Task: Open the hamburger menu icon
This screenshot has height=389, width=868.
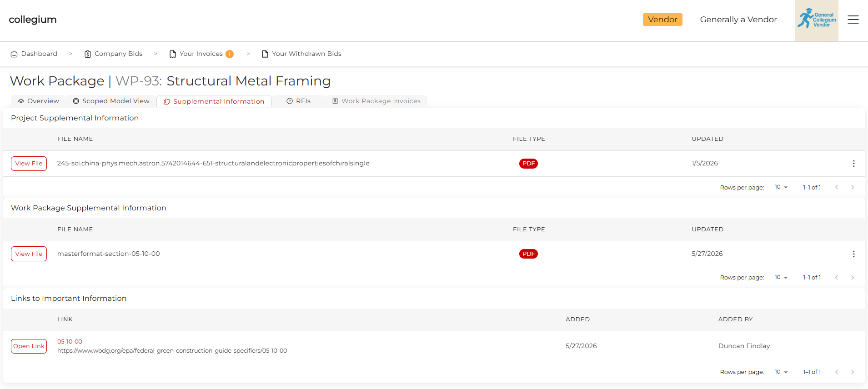Action: [853, 20]
